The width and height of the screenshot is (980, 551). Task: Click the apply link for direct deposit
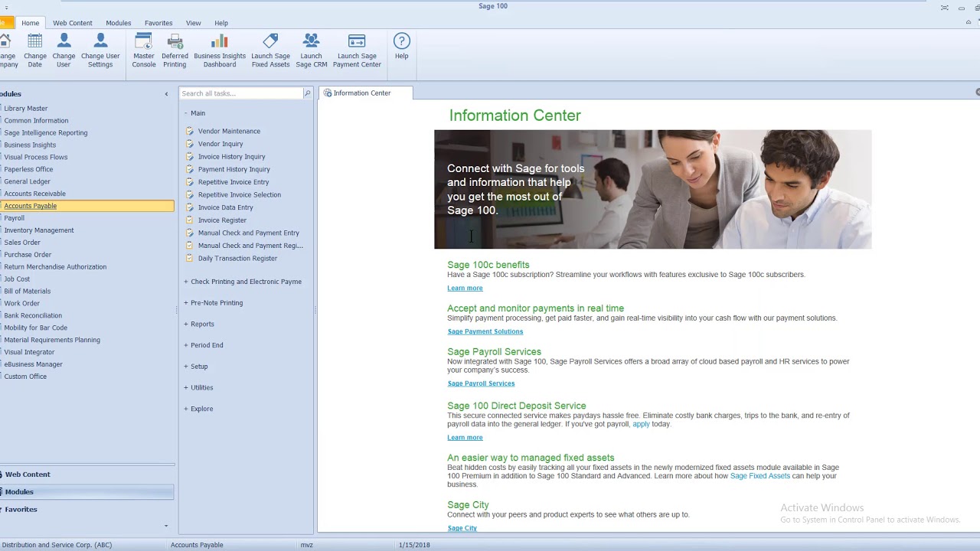(641, 424)
